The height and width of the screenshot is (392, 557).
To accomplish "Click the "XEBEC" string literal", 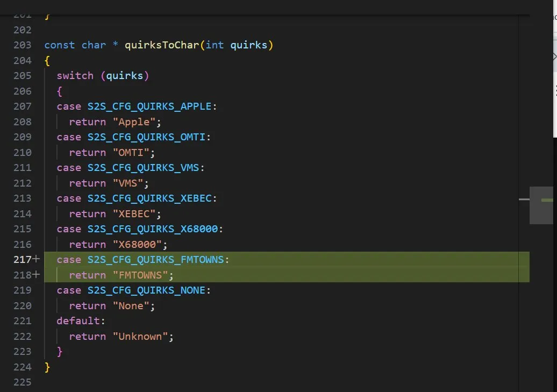I will [x=134, y=214].
